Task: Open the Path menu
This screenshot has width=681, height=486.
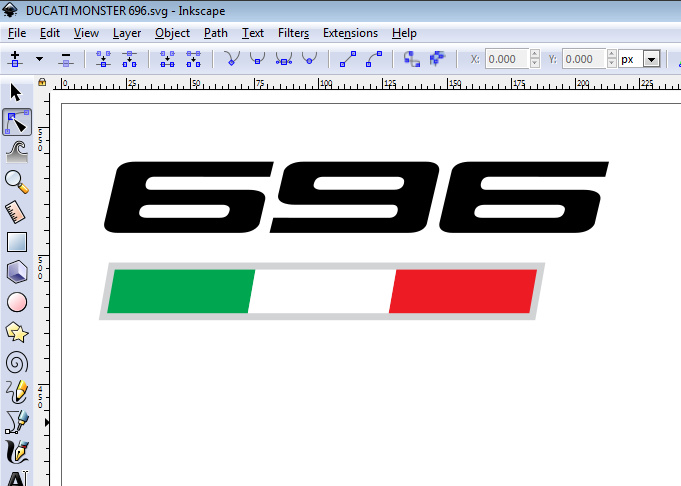Action: point(215,33)
